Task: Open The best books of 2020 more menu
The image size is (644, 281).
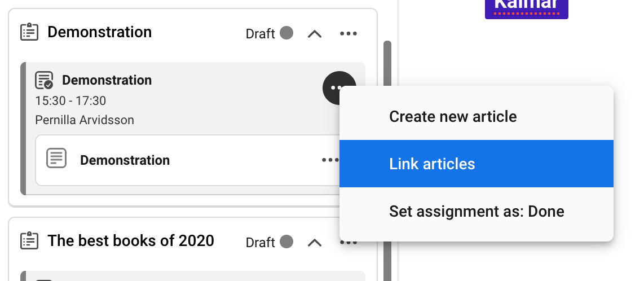Action: 349,243
